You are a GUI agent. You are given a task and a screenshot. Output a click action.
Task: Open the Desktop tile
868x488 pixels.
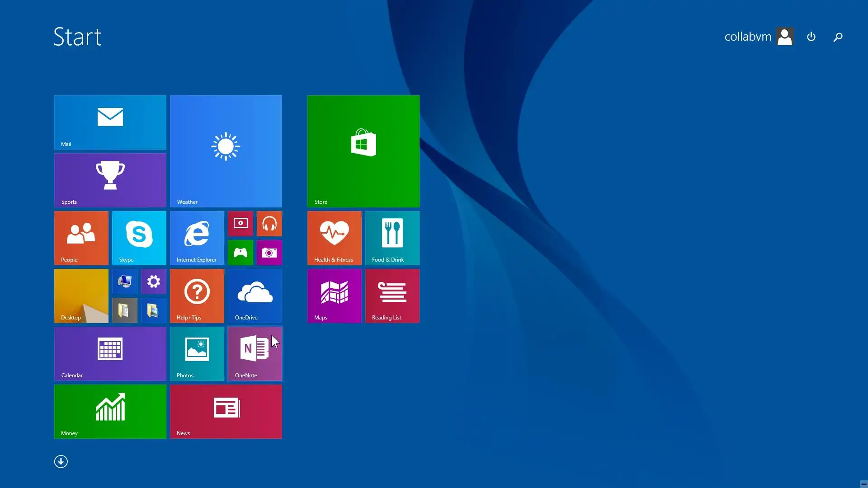(x=81, y=296)
